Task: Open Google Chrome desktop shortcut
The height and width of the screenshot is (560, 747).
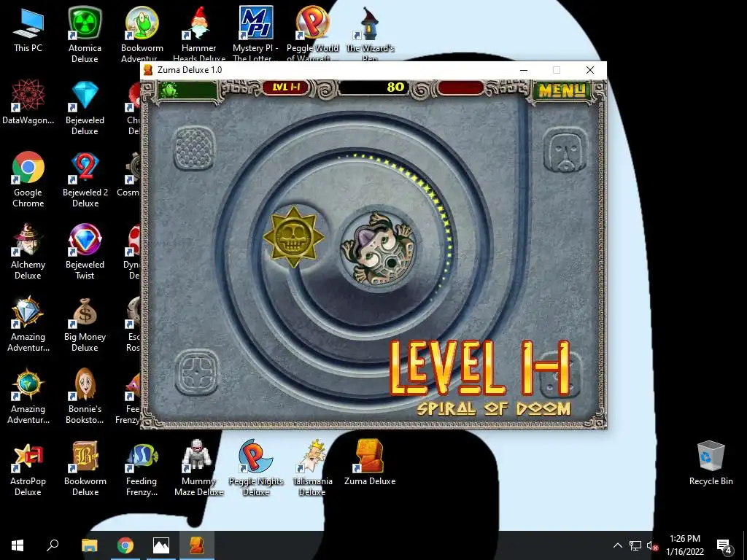Action: (x=28, y=180)
